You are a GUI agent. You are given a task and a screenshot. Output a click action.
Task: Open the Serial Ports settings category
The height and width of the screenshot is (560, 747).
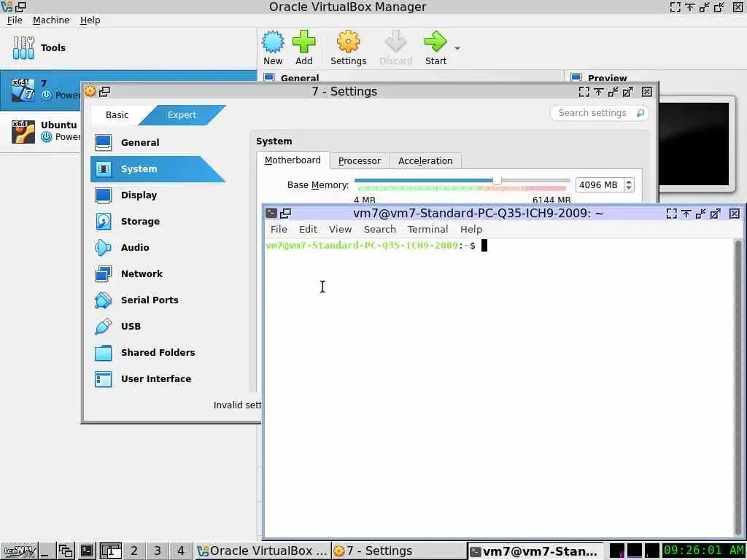pyautogui.click(x=158, y=300)
